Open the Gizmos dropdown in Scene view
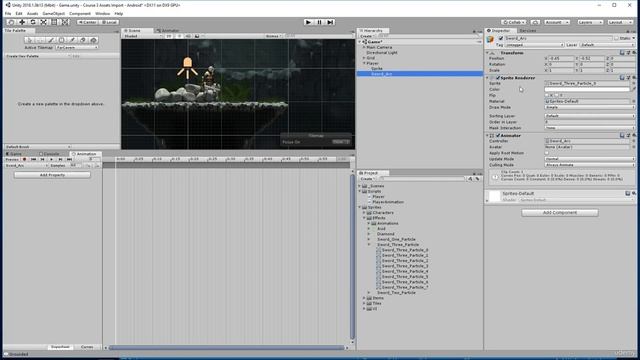The height and width of the screenshot is (360, 640). pos(273,36)
